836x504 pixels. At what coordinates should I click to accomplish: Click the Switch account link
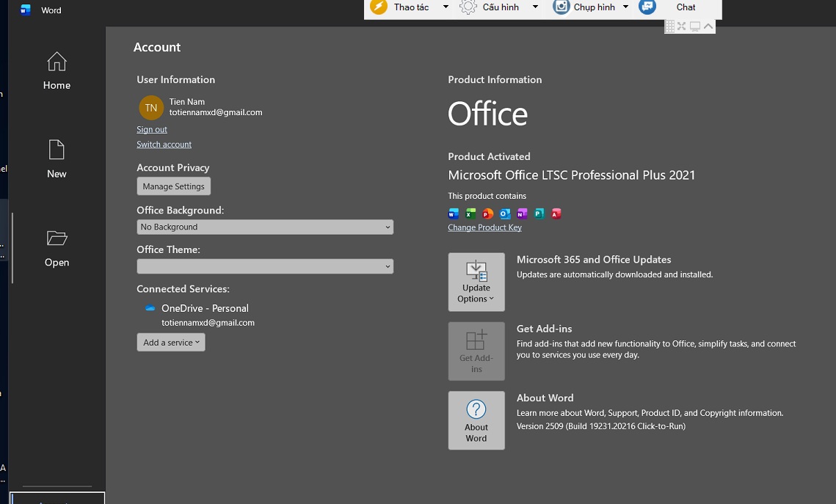pyautogui.click(x=164, y=145)
